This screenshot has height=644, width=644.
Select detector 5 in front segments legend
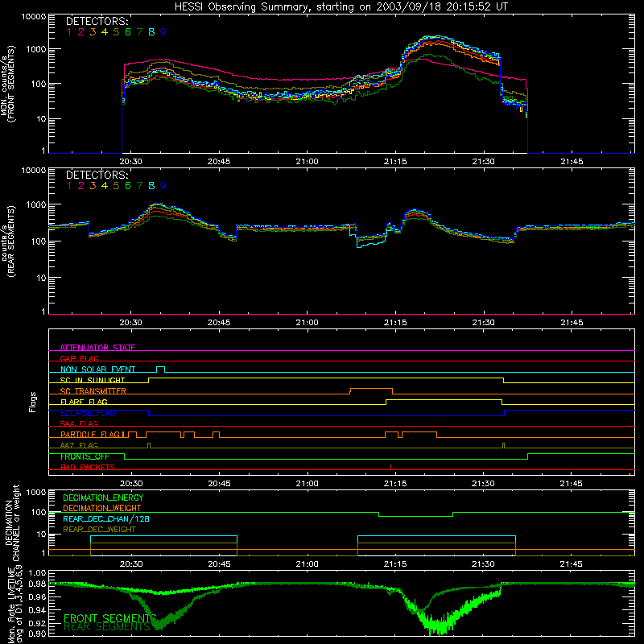[116, 32]
